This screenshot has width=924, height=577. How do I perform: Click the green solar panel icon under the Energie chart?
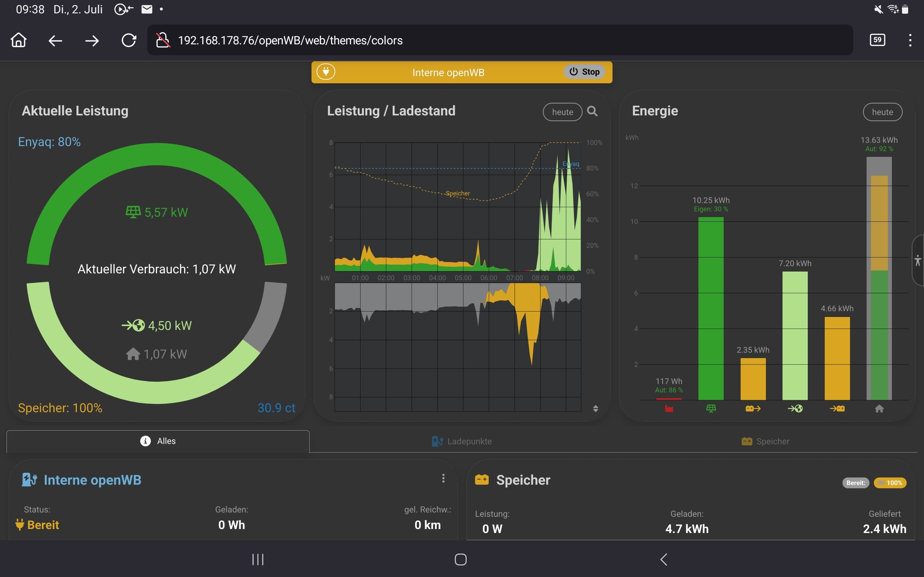tap(711, 409)
